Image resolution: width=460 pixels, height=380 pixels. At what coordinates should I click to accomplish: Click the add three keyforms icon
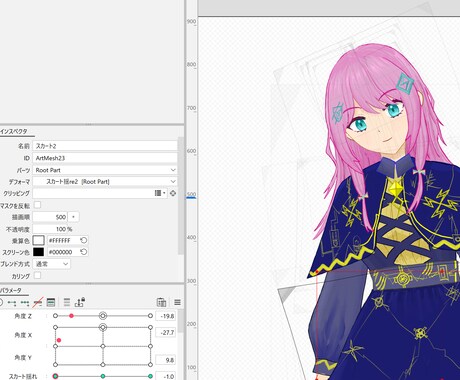[x=25, y=303]
